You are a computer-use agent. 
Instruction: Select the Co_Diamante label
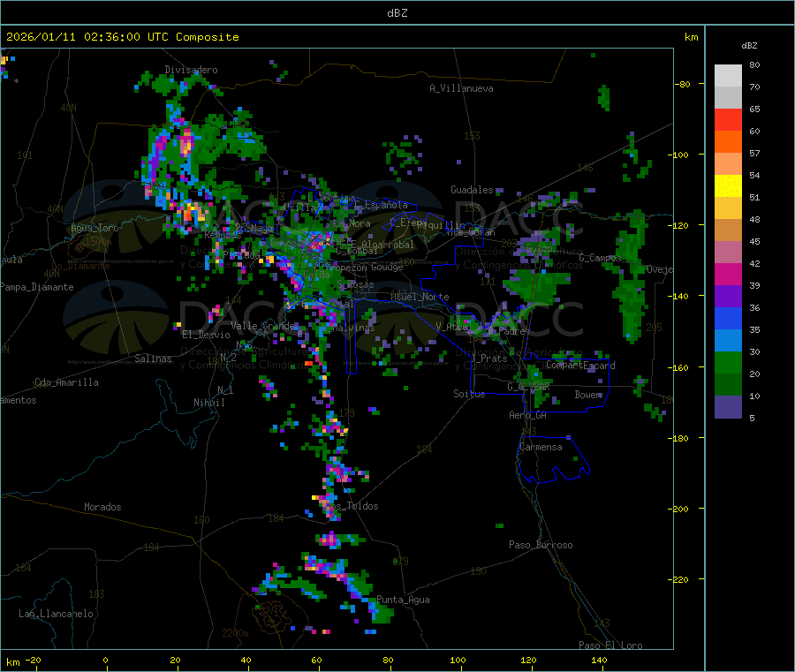pyautogui.click(x=80, y=266)
